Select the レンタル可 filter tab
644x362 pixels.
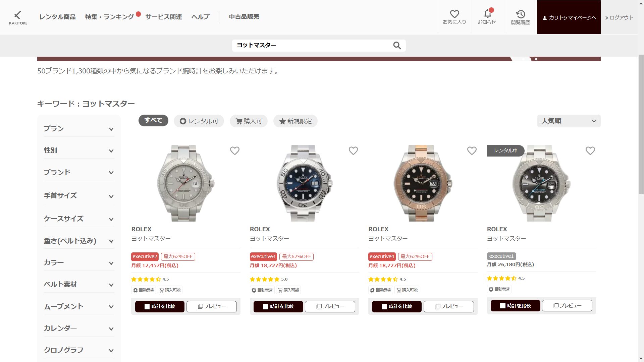tap(199, 121)
